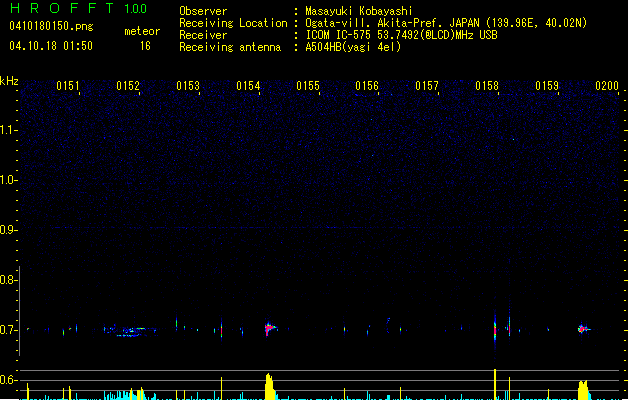Click the 0.6 kHz axis label
Image resolution: width=629 pixels, height=400 pixels.
click(x=9, y=380)
